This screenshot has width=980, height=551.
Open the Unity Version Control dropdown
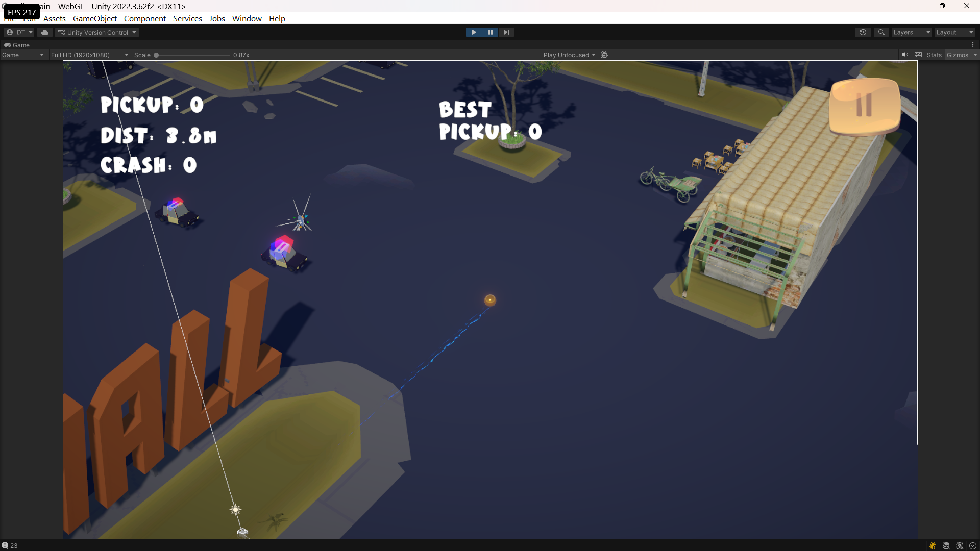pyautogui.click(x=97, y=32)
